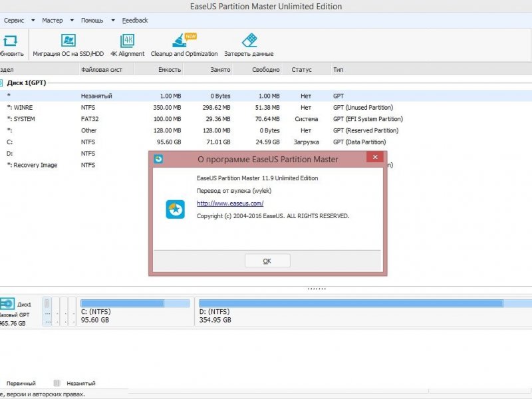
Task: Select the unallocated 1.00 MB row
Action: (x=266, y=96)
